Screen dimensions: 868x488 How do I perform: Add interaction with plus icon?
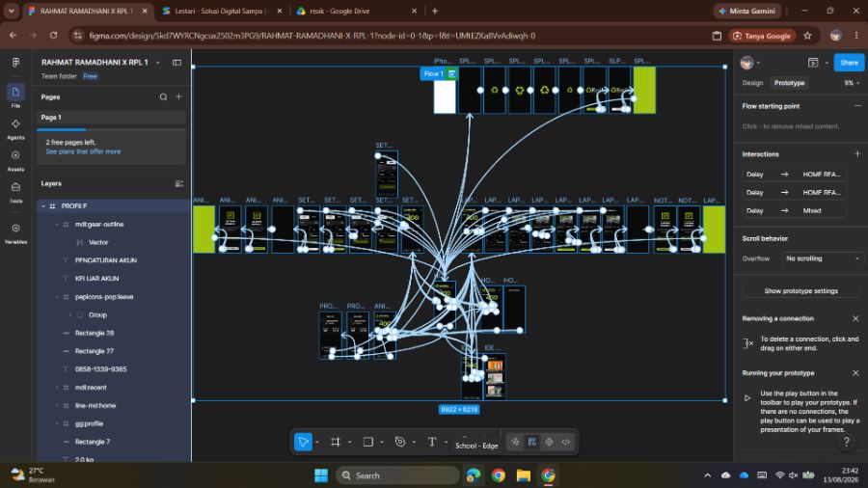click(x=857, y=153)
